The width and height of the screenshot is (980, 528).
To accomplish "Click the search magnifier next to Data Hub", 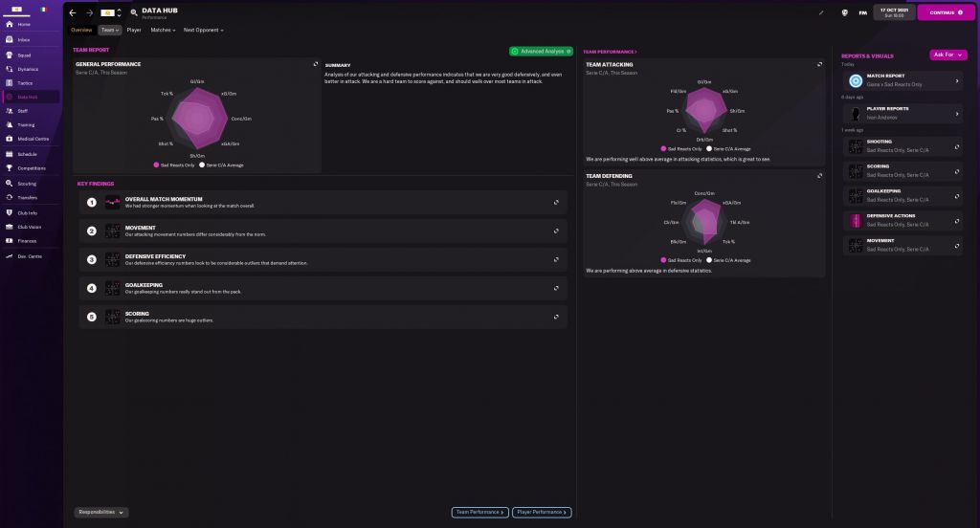I will pyautogui.click(x=134, y=12).
